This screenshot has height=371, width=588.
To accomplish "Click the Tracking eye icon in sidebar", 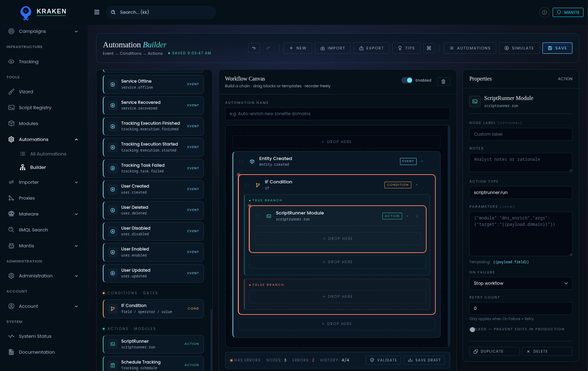I will click(x=11, y=61).
